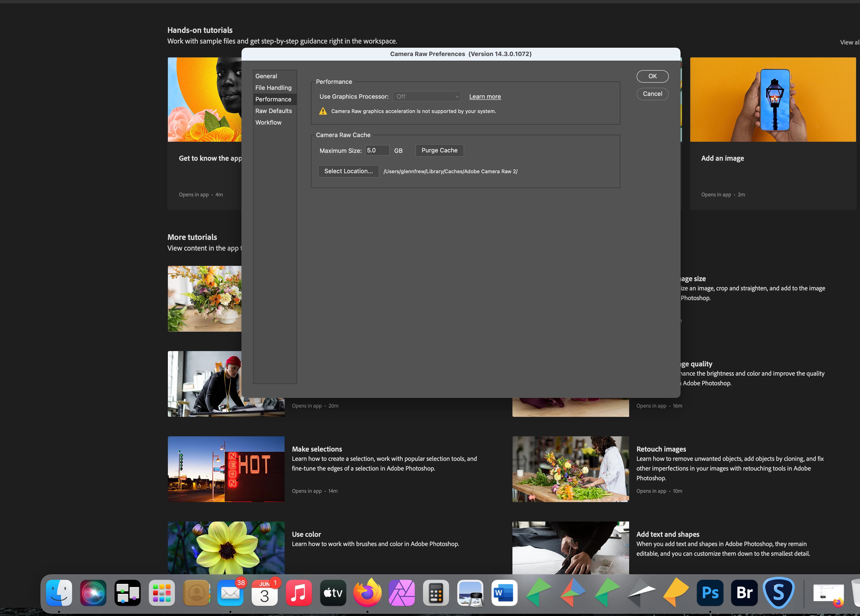Open Microsoft Word from the dock
This screenshot has width=860, height=616.
coord(504,592)
